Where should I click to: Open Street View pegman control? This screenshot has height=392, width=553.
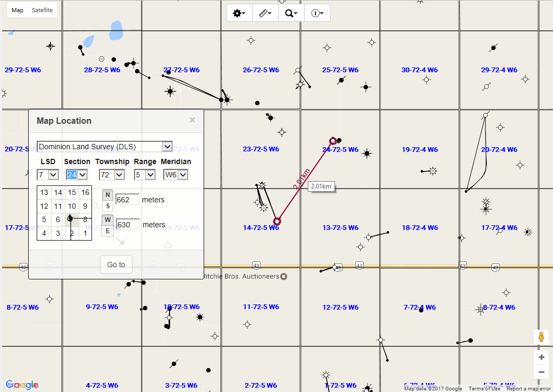[541, 337]
